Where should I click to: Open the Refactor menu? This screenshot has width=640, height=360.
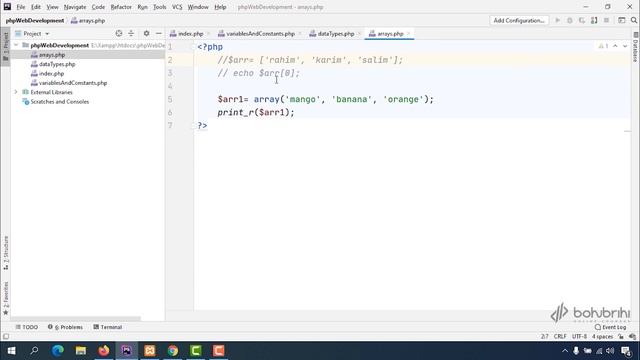121,7
